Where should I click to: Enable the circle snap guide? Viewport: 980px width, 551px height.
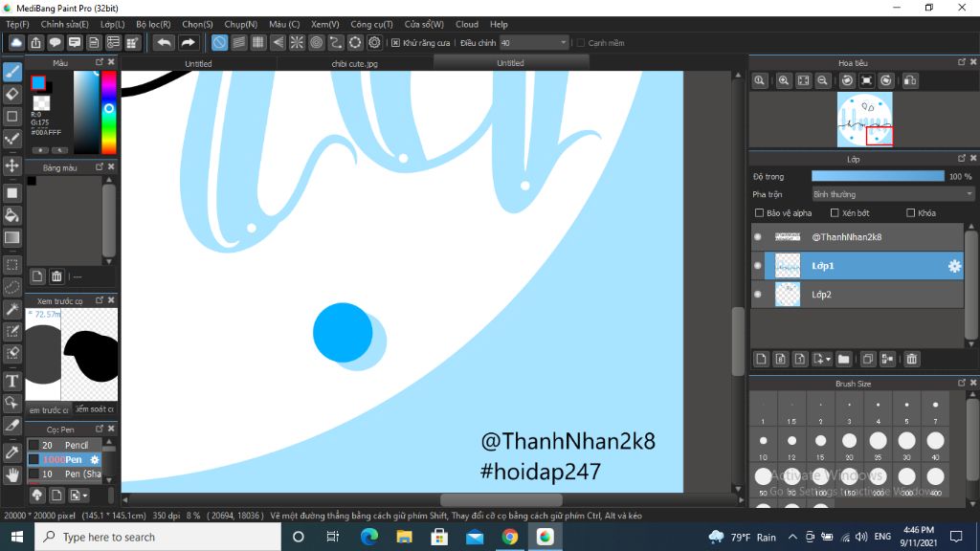coord(316,42)
